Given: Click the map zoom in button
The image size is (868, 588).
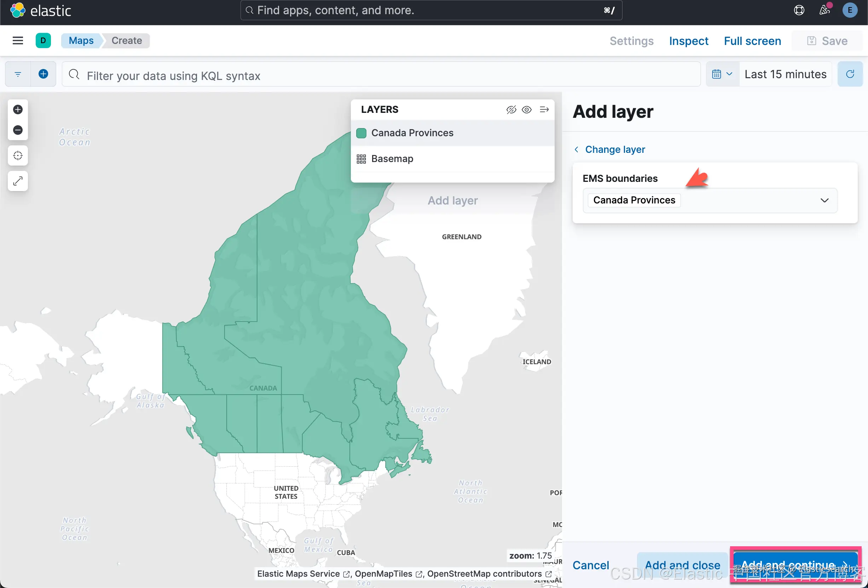Looking at the screenshot, I should (x=18, y=109).
